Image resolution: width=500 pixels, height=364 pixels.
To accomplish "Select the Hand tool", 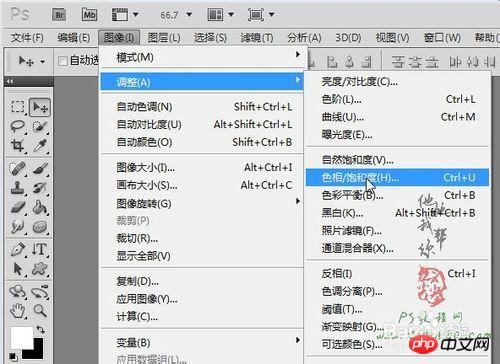I will (17, 311).
